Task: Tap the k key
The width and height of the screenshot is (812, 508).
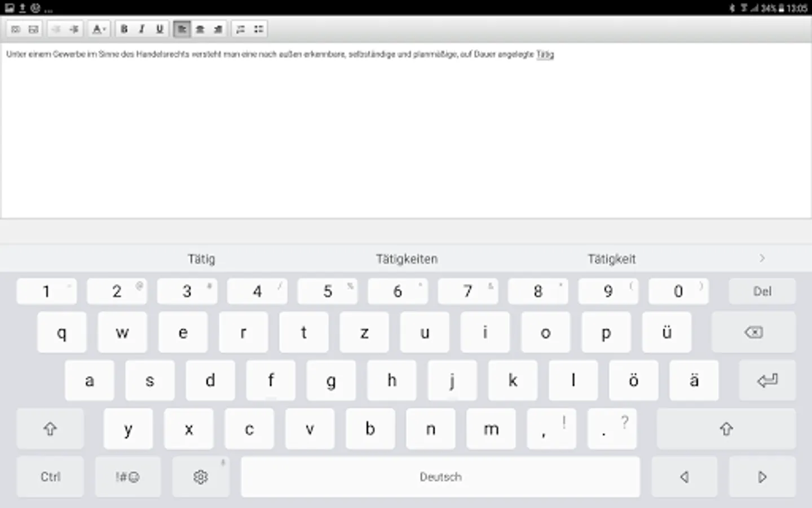Action: [513, 380]
